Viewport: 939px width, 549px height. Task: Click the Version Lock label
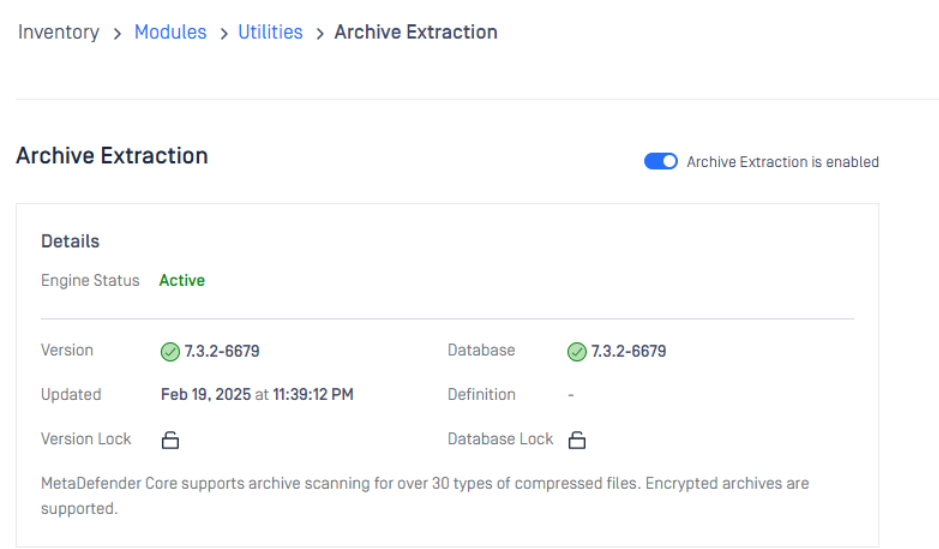pos(86,439)
